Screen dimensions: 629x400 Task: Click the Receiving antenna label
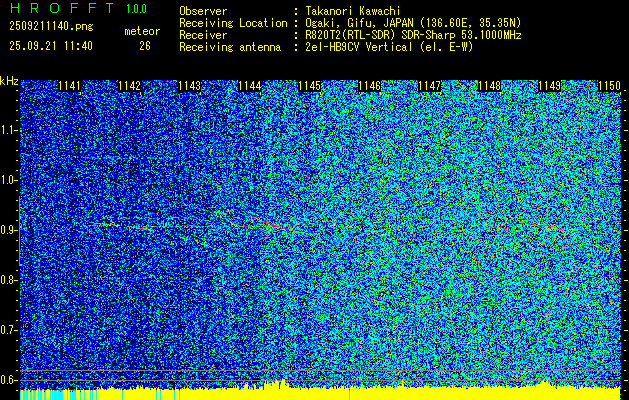coord(230,47)
